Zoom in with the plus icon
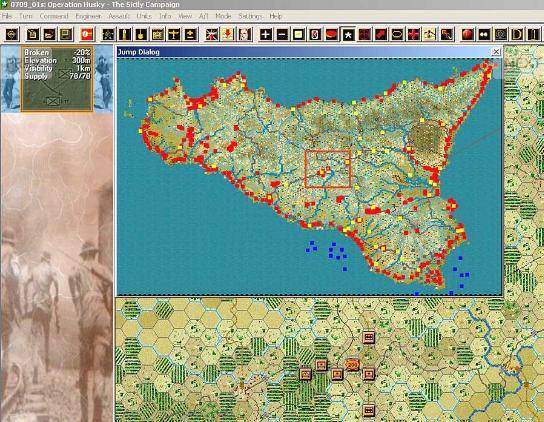 [266, 34]
